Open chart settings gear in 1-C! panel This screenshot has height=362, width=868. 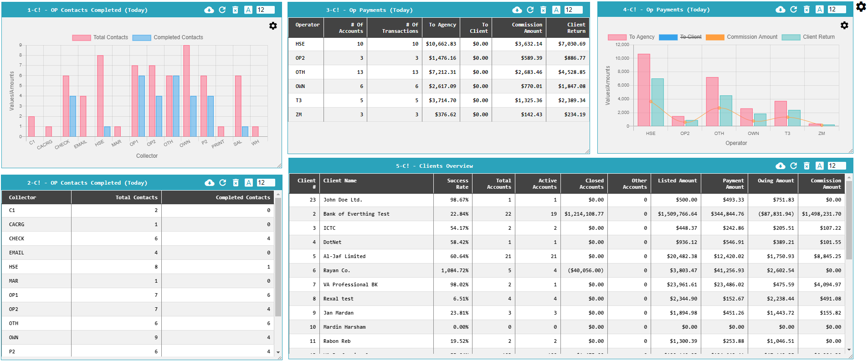pyautogui.click(x=273, y=26)
